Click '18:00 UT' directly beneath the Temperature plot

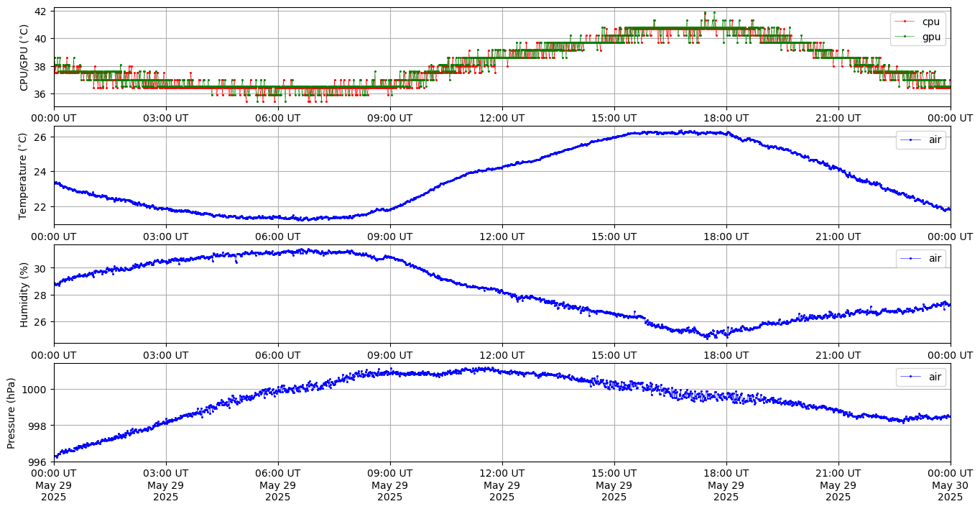pos(726,237)
